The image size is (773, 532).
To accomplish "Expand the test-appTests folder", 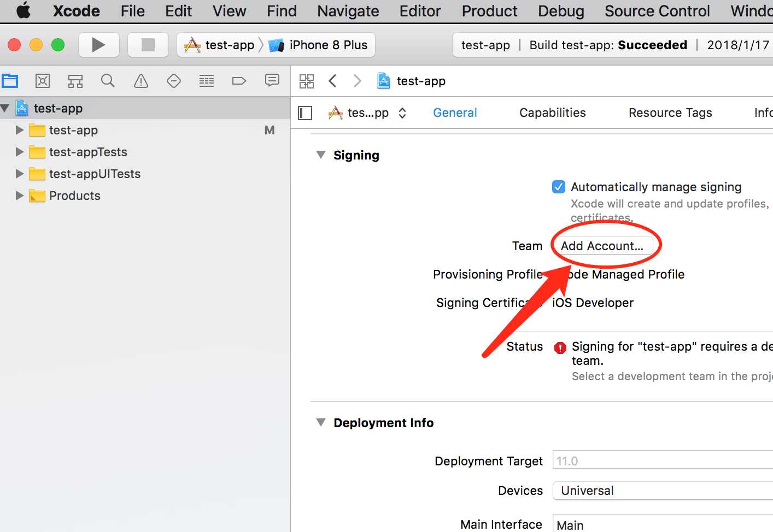I will tap(20, 152).
